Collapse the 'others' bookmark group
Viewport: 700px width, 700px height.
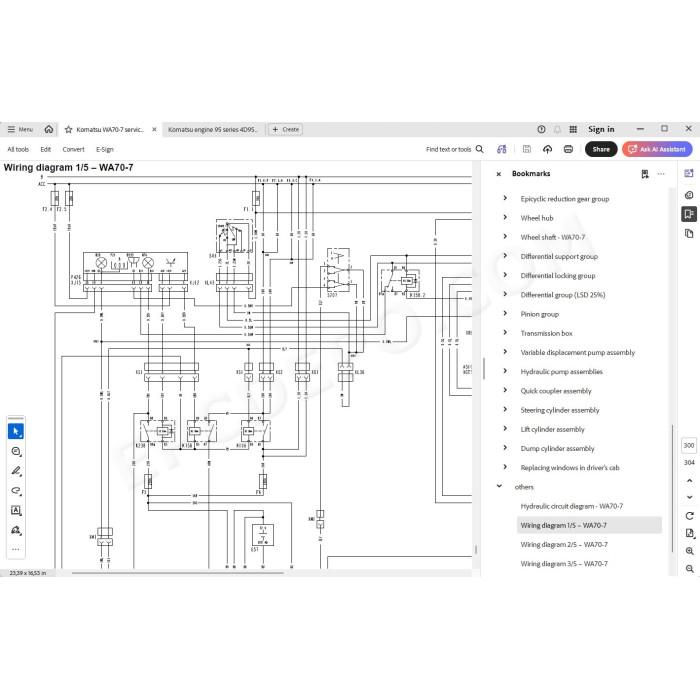click(x=500, y=487)
